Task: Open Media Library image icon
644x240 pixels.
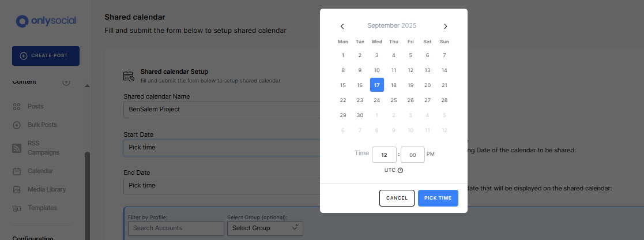Action: pyautogui.click(x=17, y=190)
